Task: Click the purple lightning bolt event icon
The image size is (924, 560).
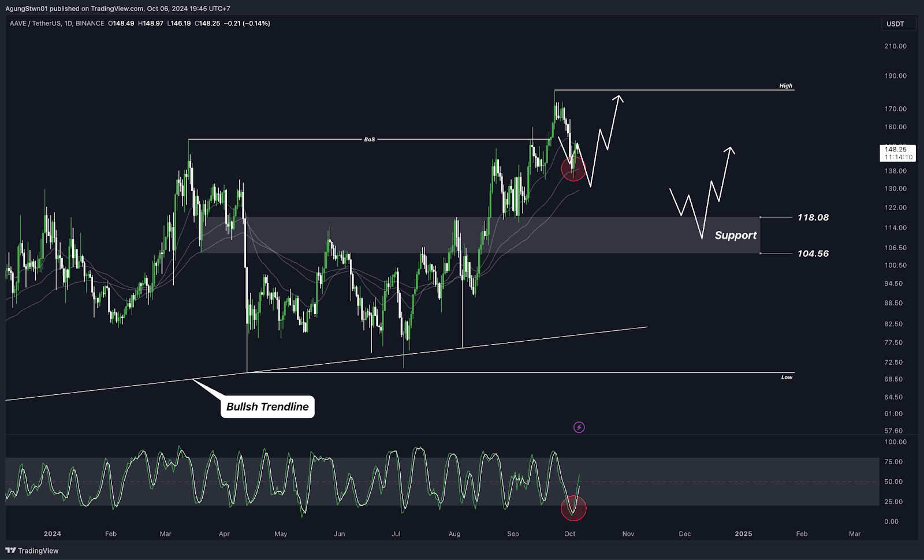Action: pyautogui.click(x=579, y=427)
